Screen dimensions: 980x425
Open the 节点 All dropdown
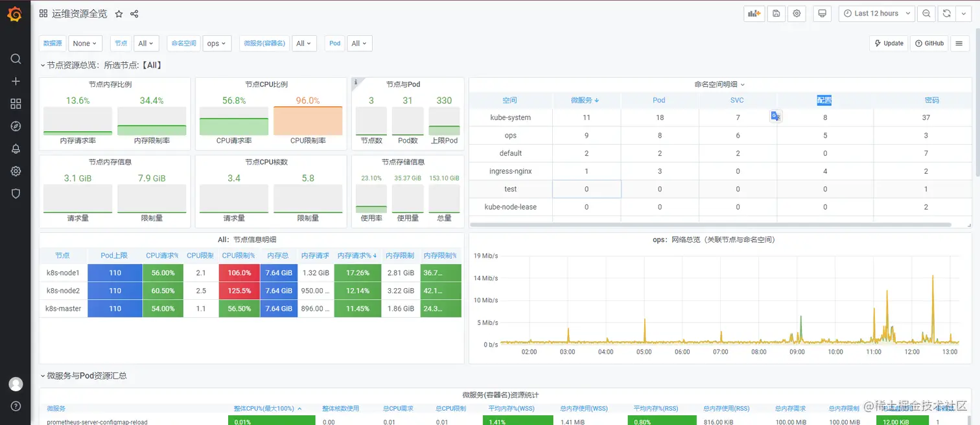(x=146, y=43)
